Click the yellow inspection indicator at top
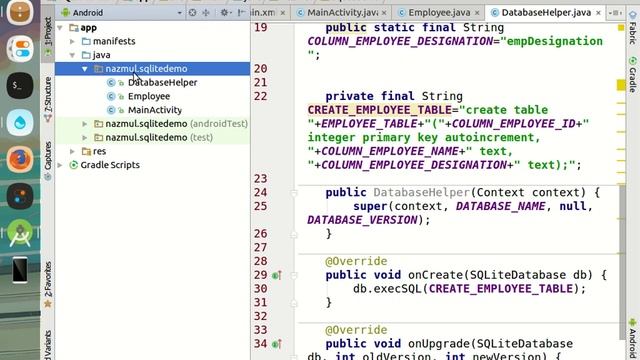This screenshot has width=640, height=360. [x=621, y=28]
